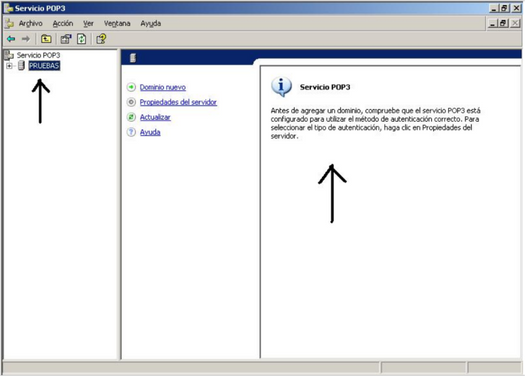Minimize the Servicio POP3 main window

494,8
